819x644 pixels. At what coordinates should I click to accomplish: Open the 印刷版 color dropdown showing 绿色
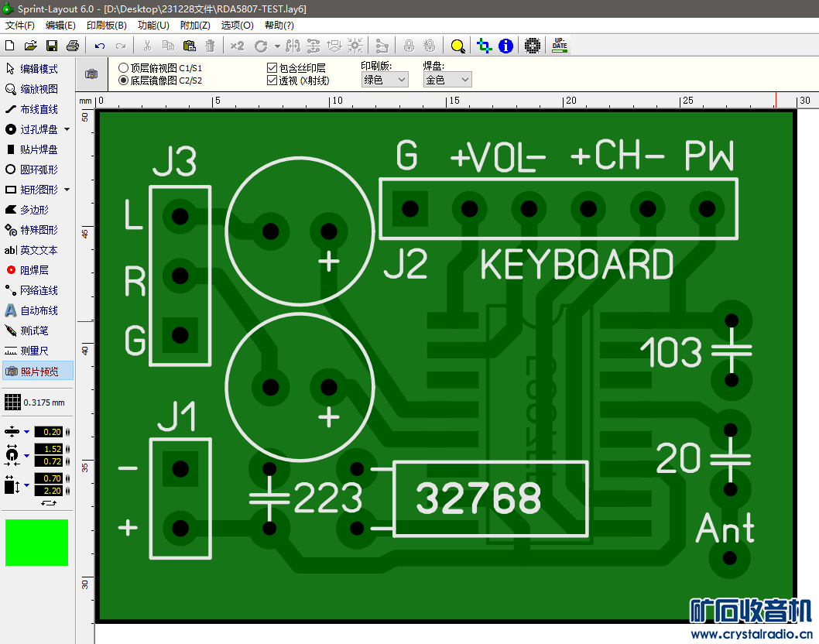385,79
